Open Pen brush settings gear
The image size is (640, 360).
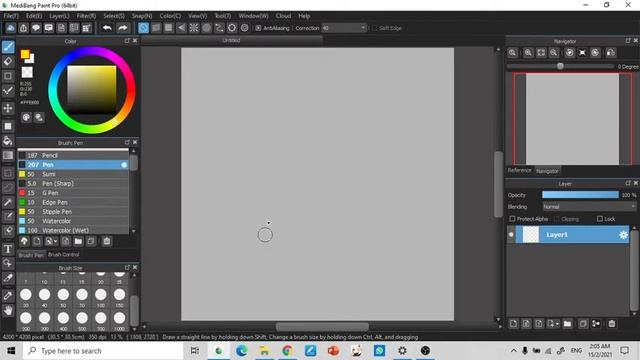[x=124, y=165]
